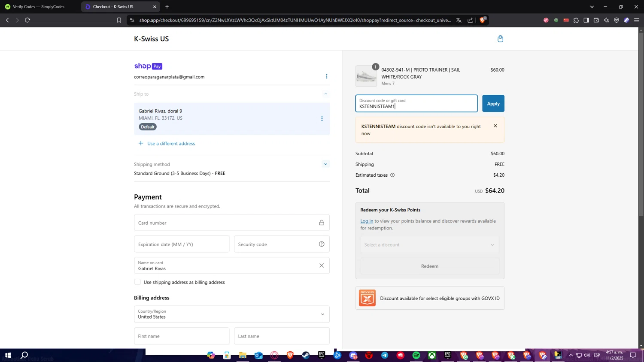Open the browser hamburger menu
The height and width of the screenshot is (362, 644).
[637, 20]
